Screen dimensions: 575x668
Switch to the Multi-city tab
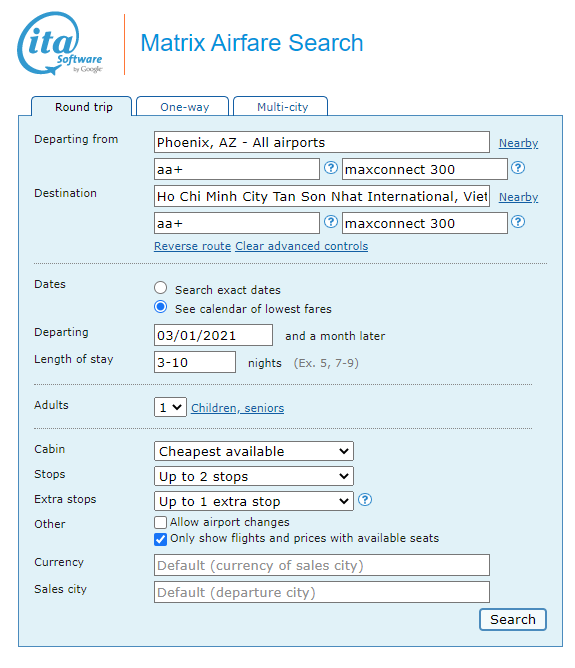tap(281, 107)
